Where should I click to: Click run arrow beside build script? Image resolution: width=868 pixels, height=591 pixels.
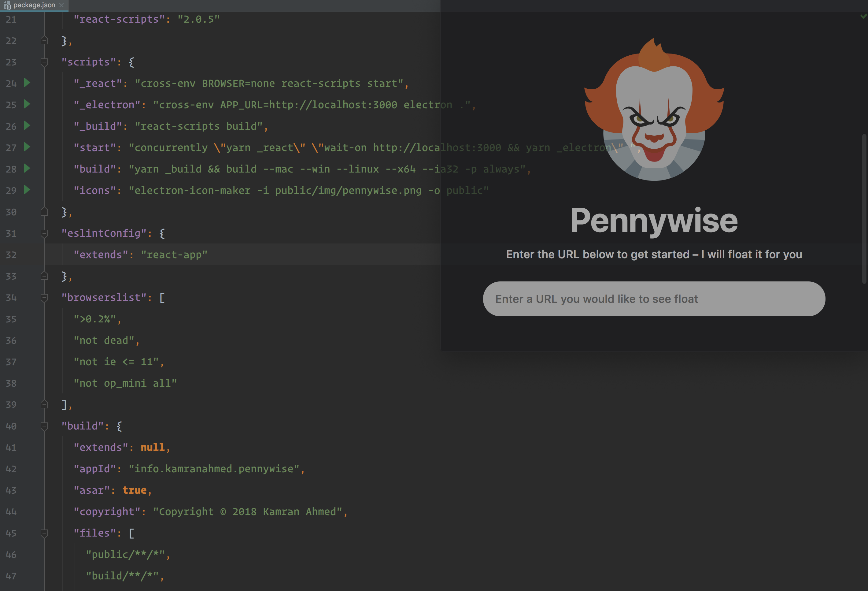pyautogui.click(x=27, y=169)
